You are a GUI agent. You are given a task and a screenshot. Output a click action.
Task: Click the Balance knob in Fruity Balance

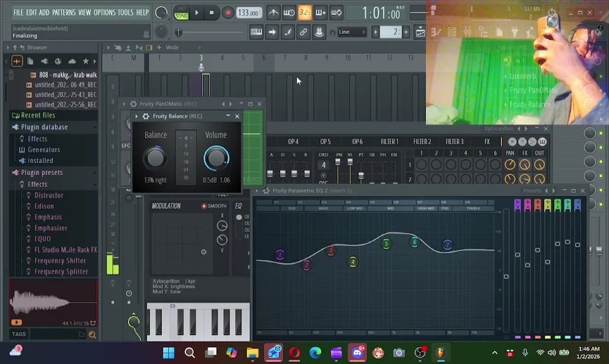(x=155, y=159)
